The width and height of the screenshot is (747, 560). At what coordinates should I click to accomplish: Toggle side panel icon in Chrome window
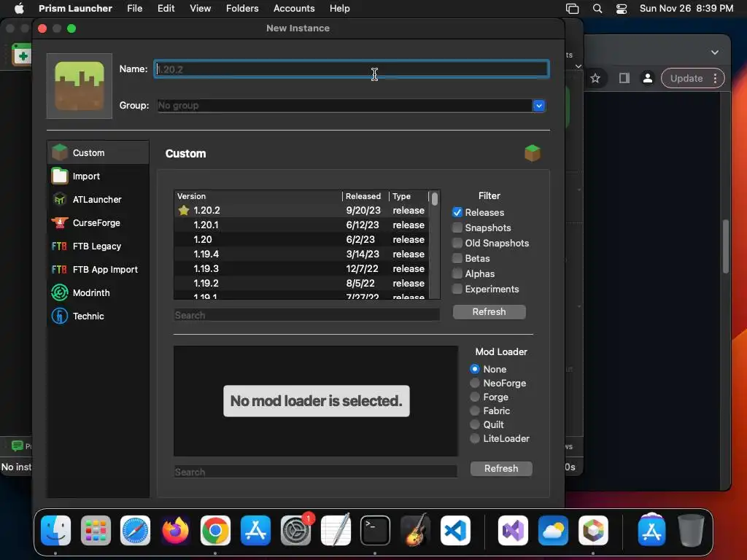coord(624,78)
